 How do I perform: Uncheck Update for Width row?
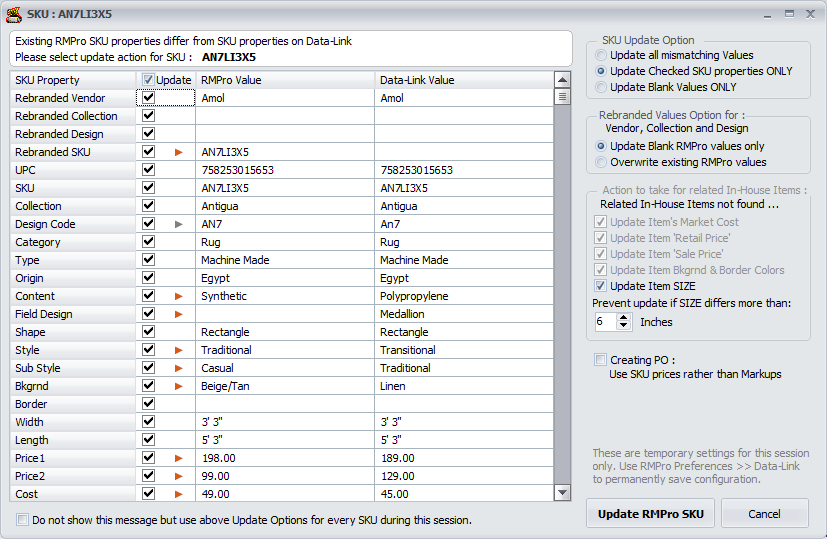(149, 422)
